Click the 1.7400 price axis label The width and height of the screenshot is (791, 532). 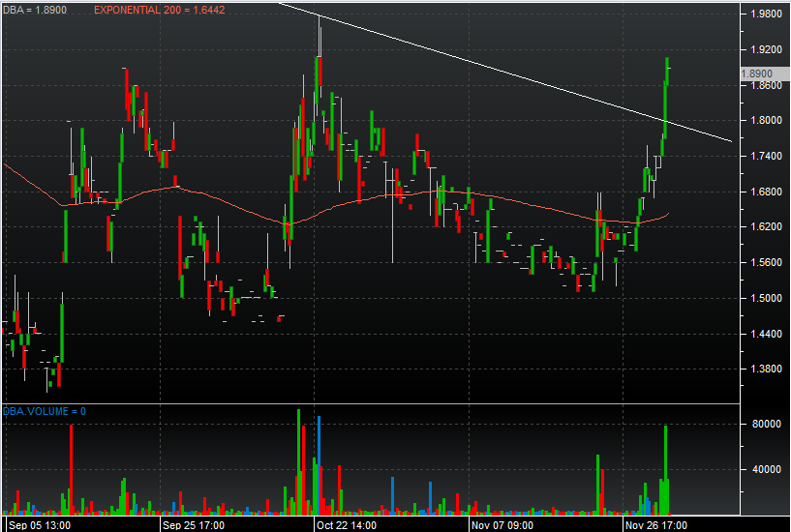click(766, 156)
